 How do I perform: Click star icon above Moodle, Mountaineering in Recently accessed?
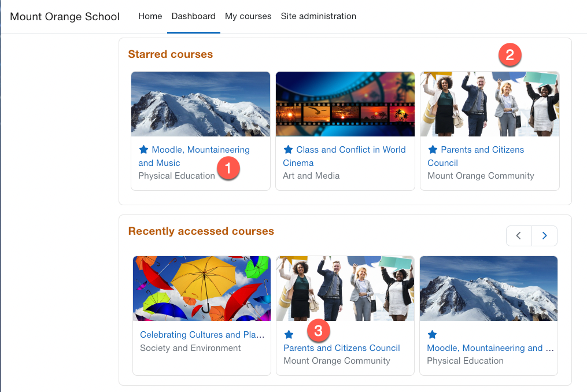click(x=433, y=335)
